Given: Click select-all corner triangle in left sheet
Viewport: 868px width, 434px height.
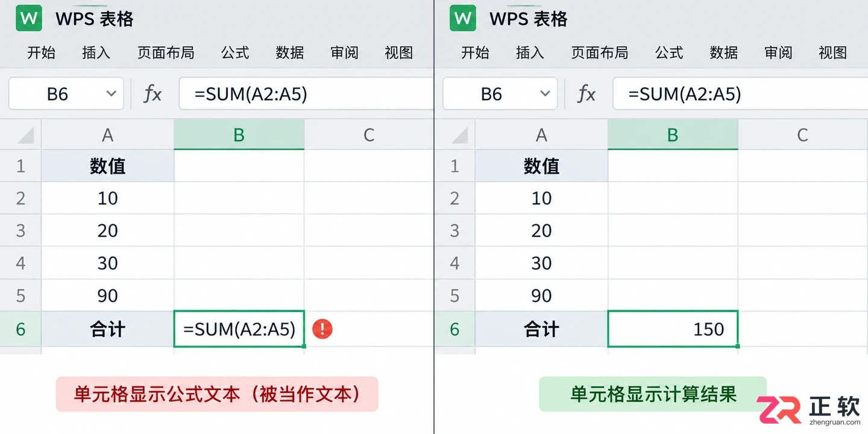Looking at the screenshot, I should pos(25,135).
